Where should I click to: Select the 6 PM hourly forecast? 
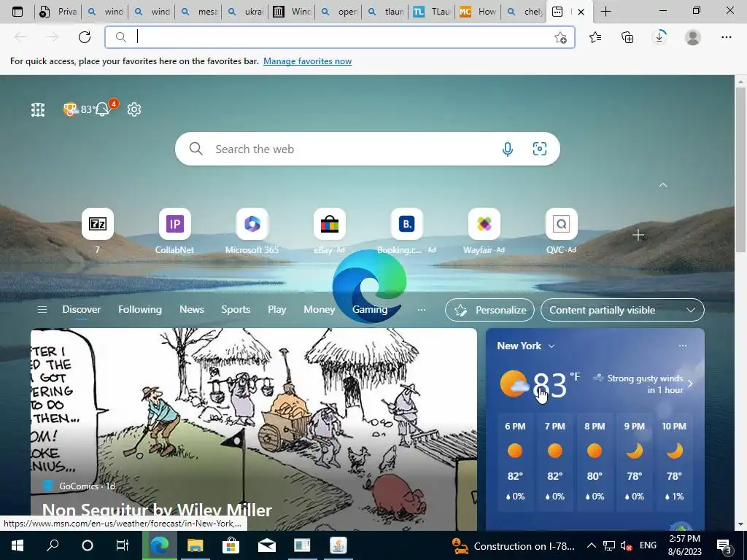coord(515,461)
